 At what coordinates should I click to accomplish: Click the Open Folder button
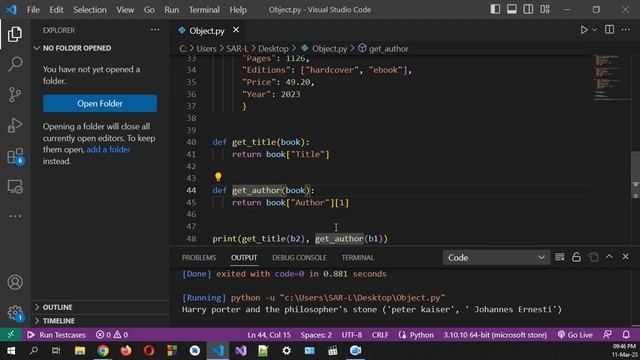pyautogui.click(x=100, y=104)
